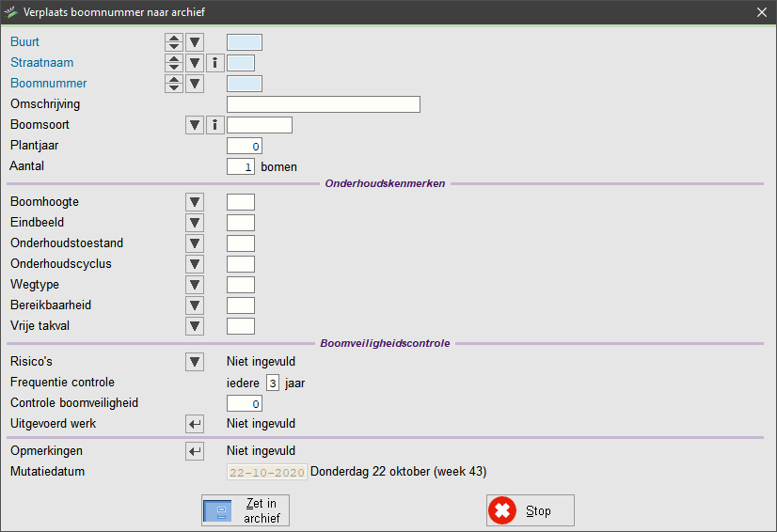Click the up/down stepper for Straatnaam
The image size is (777, 532).
pos(174,63)
